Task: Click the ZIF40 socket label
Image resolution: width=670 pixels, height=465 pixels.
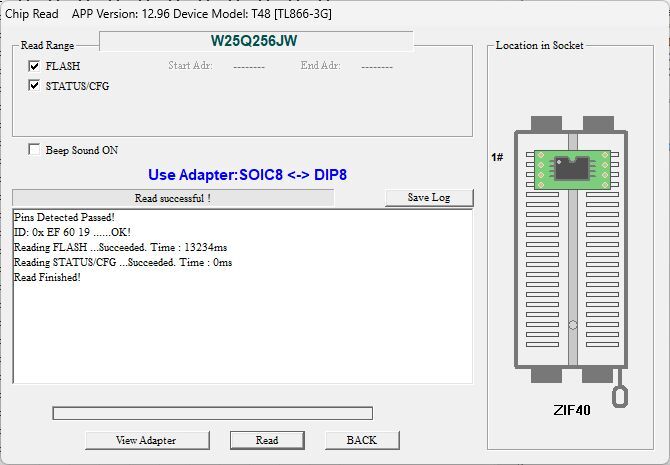Action: point(572,410)
